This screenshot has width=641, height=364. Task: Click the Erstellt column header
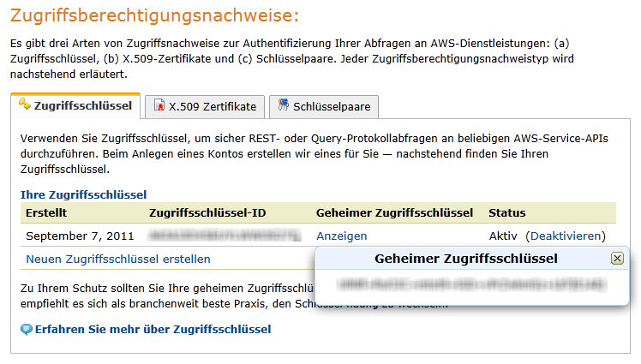[46, 212]
